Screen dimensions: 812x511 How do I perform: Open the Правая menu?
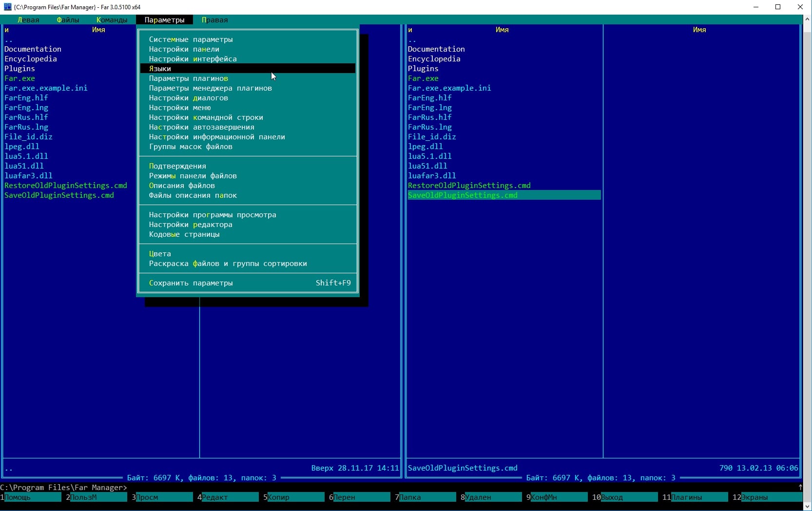click(x=214, y=20)
